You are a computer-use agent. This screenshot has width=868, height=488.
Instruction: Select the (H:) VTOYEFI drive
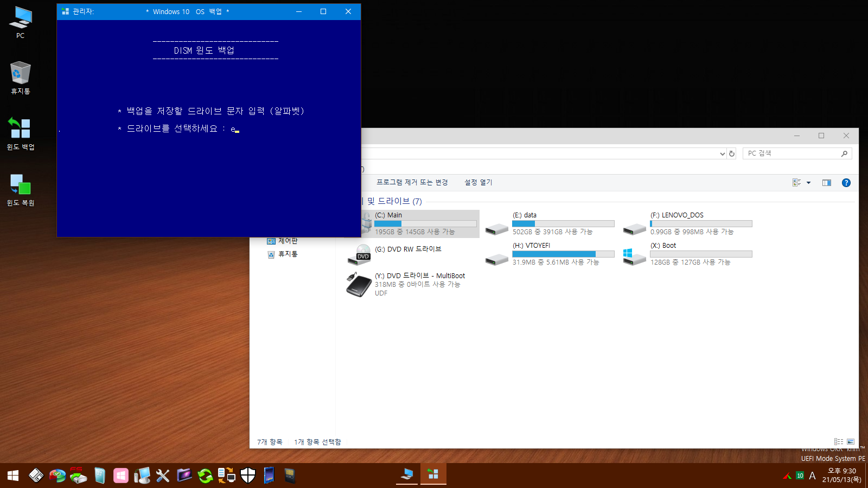tap(550, 254)
